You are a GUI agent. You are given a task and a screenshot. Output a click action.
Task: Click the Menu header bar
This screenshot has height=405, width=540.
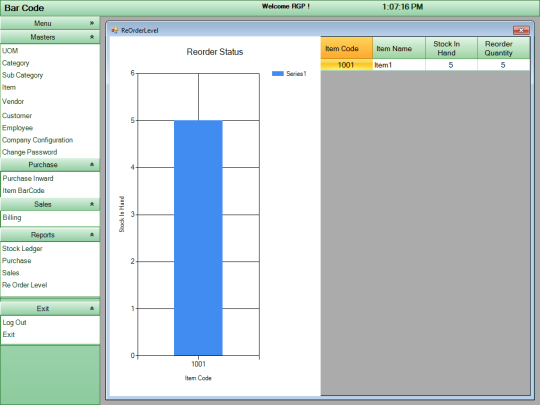50,23
